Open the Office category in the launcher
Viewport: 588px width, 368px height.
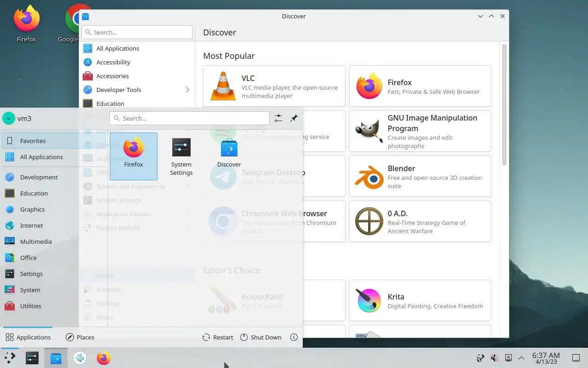point(54,258)
